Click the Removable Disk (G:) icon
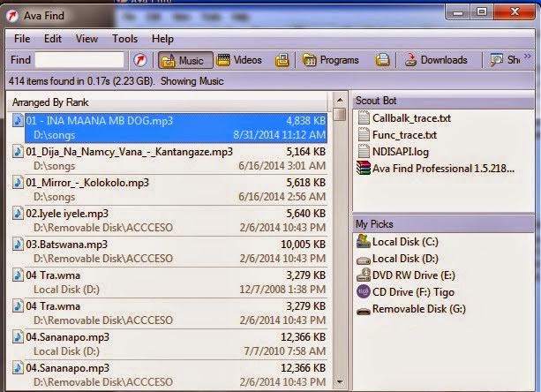This screenshot has width=541, height=392. click(x=364, y=312)
